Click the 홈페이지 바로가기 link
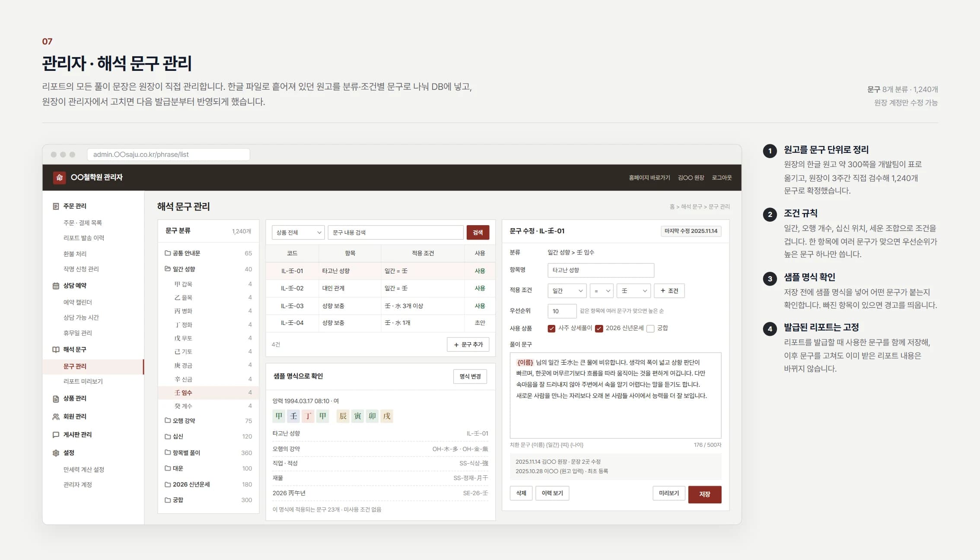Screen dimensions: 980x560 click(649, 178)
